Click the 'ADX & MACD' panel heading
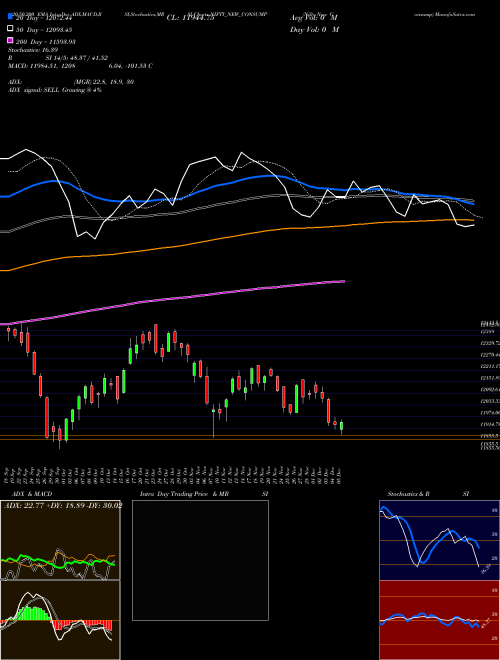This screenshot has height=660, width=500. tap(32, 494)
